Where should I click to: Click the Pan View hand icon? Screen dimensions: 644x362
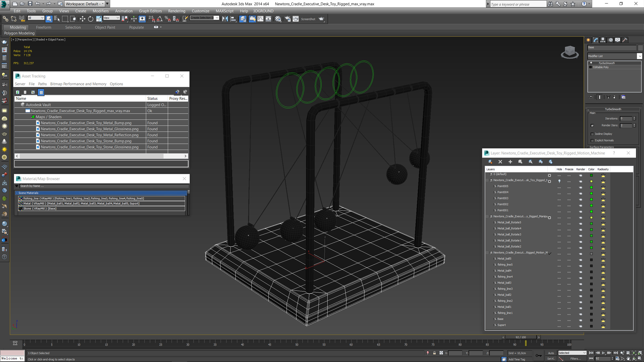click(x=629, y=359)
